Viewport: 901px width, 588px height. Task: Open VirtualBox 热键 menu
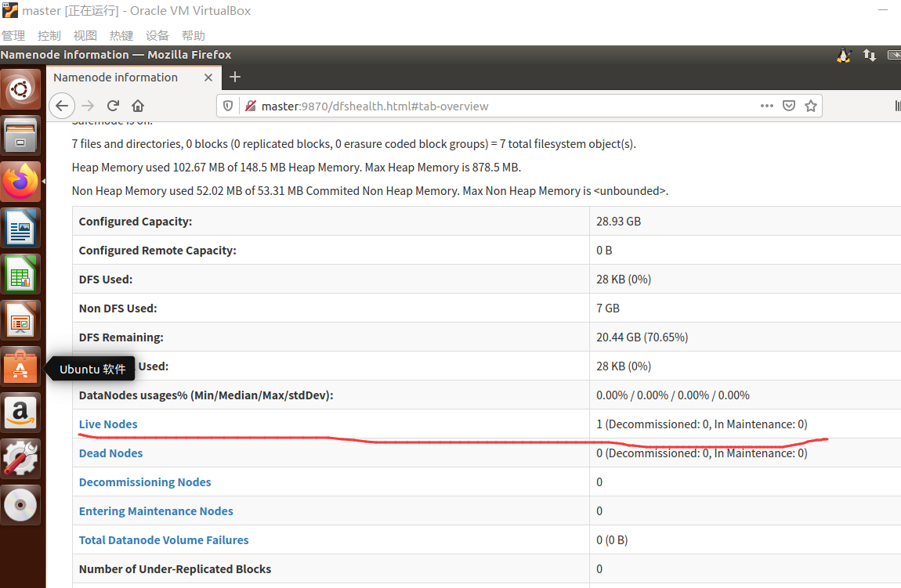pyautogui.click(x=121, y=35)
